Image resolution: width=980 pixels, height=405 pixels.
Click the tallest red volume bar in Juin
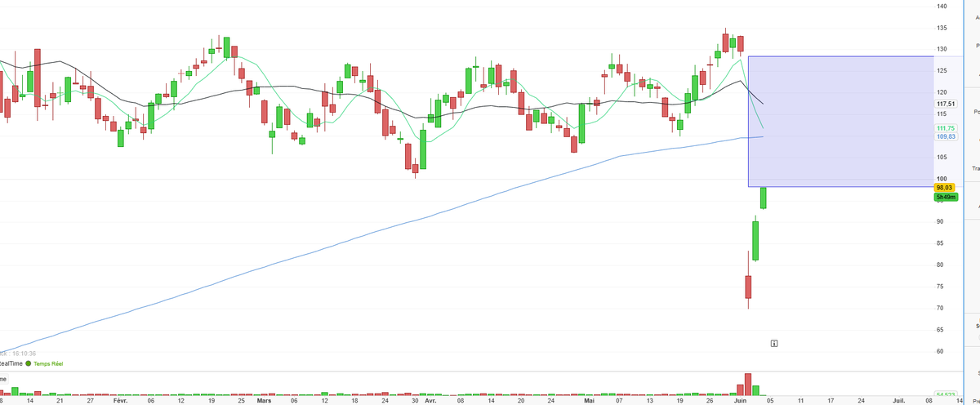click(x=747, y=385)
